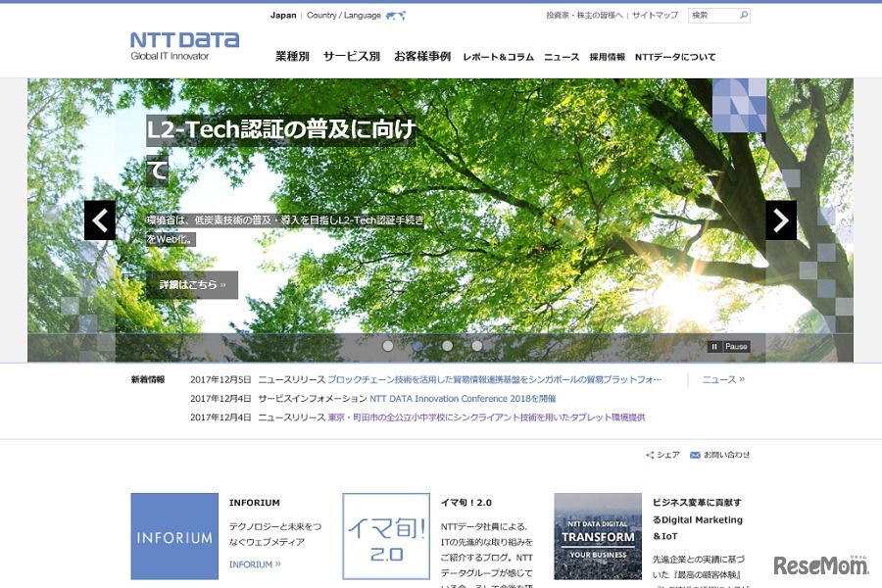This screenshot has width=882, height=588.
Task: Open the イマ旬! 2.0 thumbnail
Action: [x=386, y=536]
